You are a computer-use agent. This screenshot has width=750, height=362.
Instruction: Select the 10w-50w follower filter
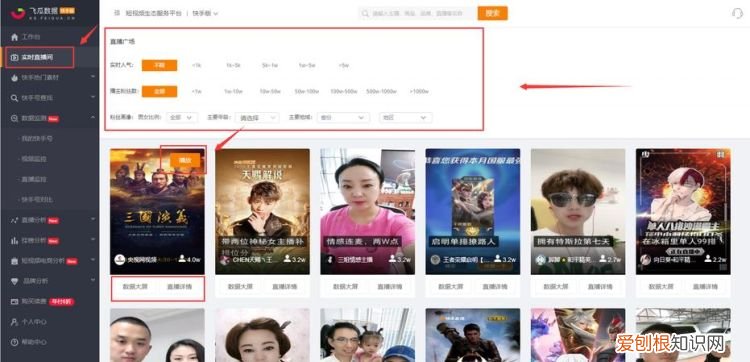(x=270, y=91)
